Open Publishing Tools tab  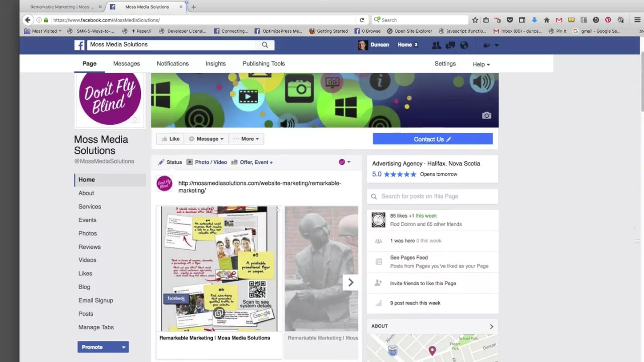tap(264, 64)
